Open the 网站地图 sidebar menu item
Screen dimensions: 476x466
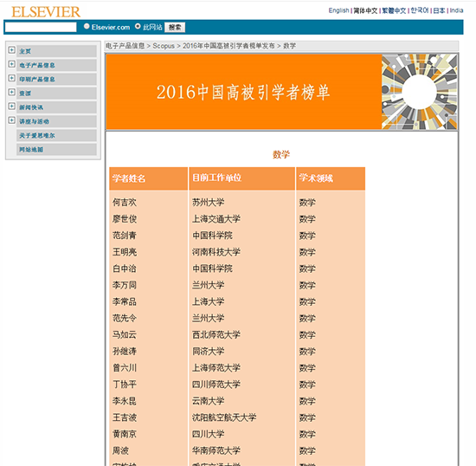57,149
